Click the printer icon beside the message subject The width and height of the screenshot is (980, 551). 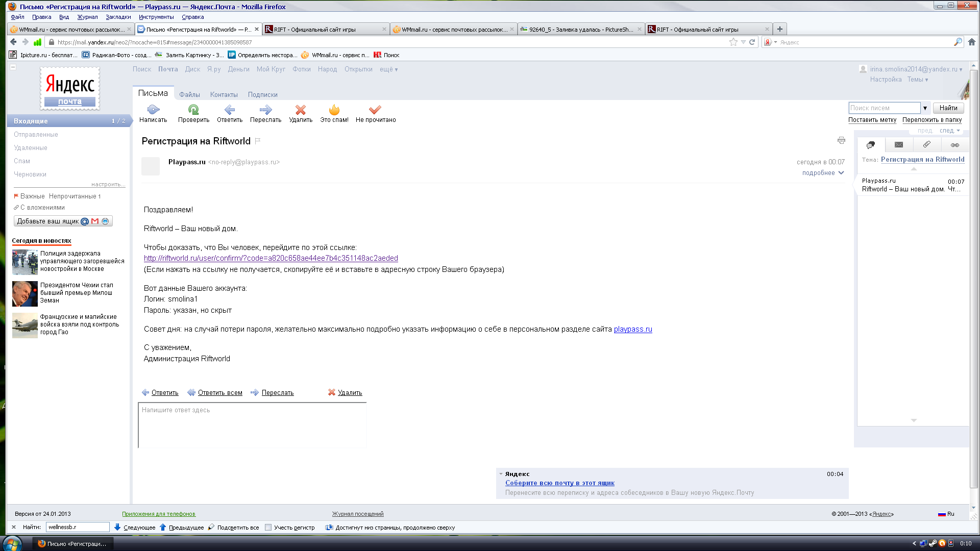tap(841, 140)
